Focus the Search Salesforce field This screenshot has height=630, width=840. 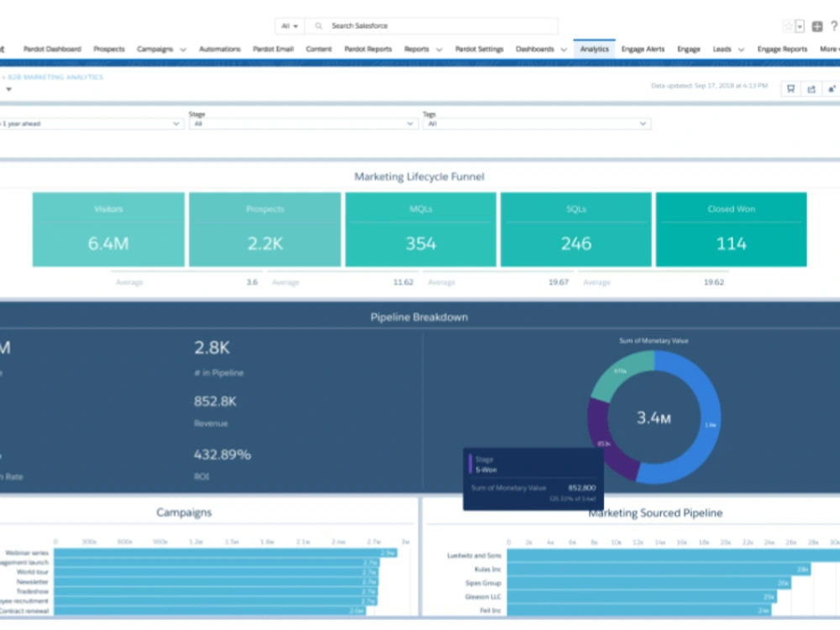(x=431, y=26)
